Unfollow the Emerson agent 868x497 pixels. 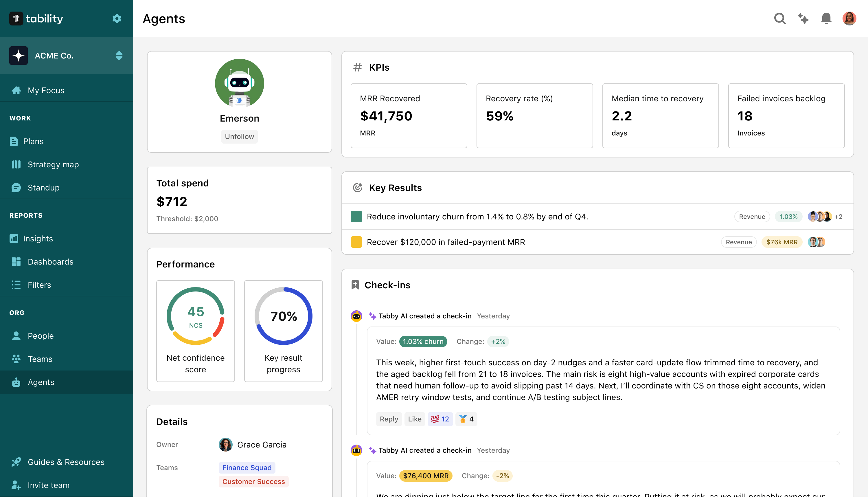tap(240, 137)
